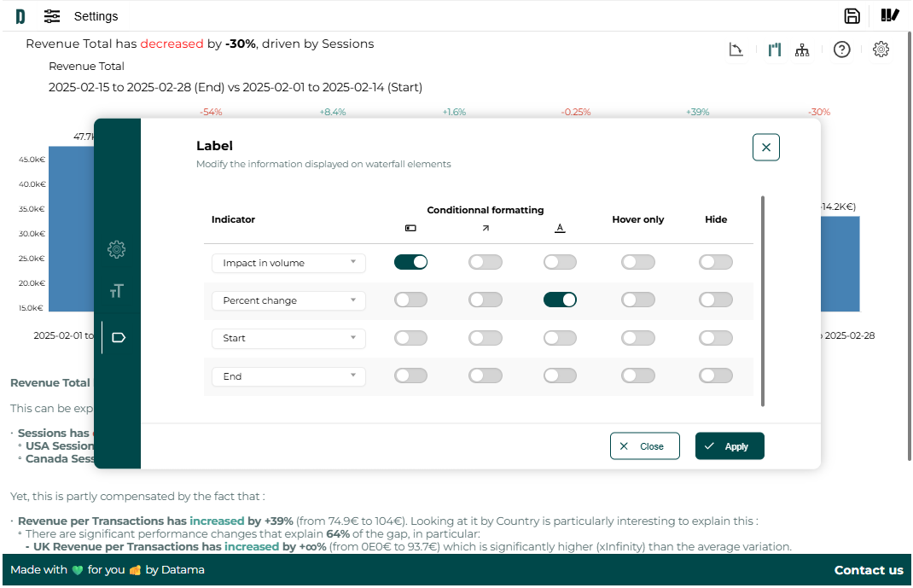The width and height of the screenshot is (913, 588).
Task: Open the Percent change indicator dropdown
Action: point(288,300)
